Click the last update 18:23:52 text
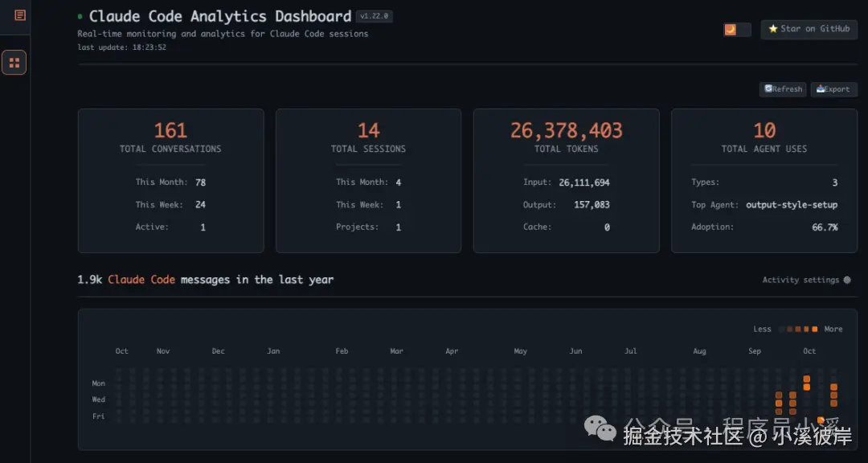The height and width of the screenshot is (463, 868). coord(122,47)
